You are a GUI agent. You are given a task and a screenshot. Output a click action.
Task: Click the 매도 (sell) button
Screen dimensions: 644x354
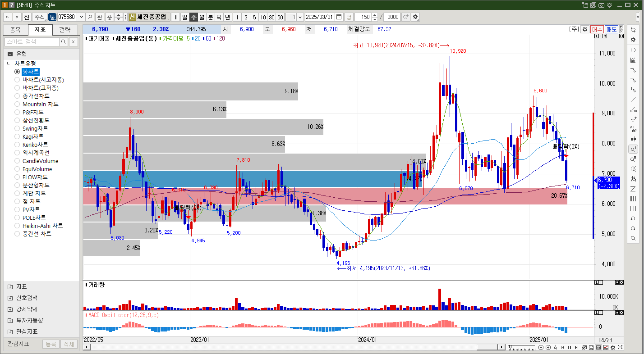pos(611,29)
